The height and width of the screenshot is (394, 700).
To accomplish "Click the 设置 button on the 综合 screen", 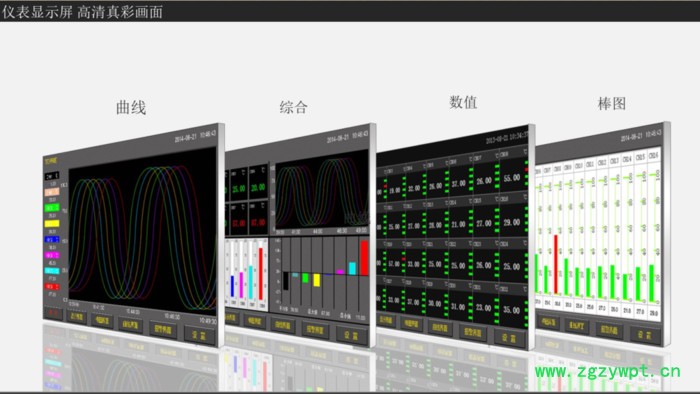I will [x=352, y=335].
